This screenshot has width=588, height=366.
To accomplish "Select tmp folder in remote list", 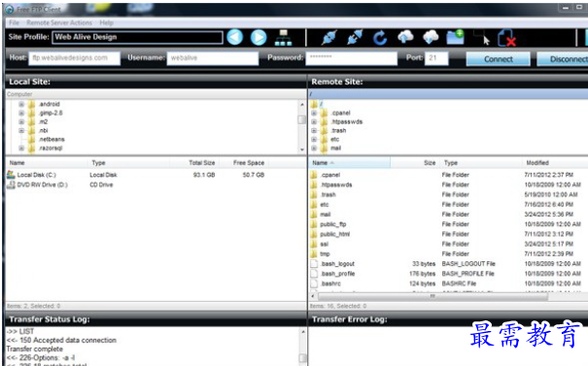I will point(325,254).
